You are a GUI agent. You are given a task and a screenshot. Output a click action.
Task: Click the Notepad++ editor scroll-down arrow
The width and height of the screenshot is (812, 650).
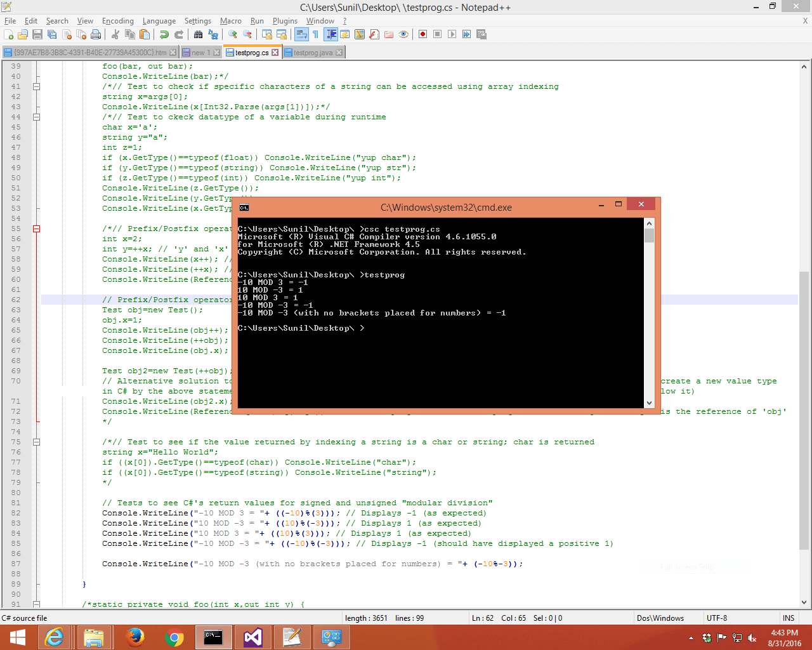804,602
